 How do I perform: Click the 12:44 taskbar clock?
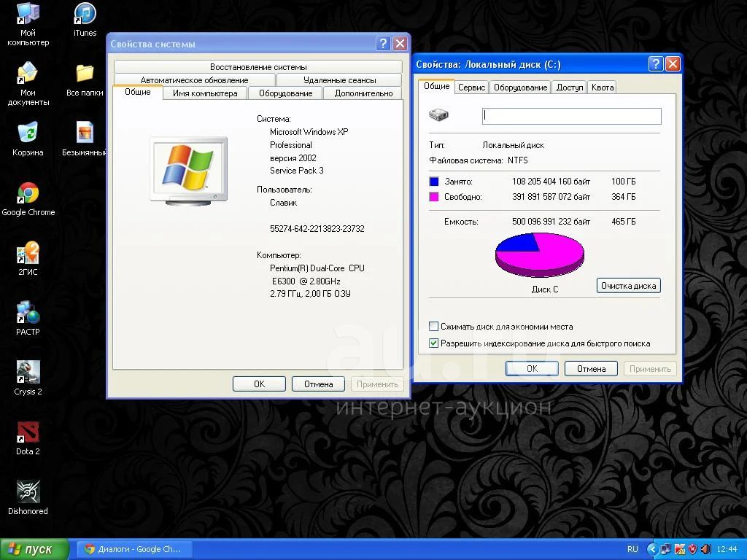(x=727, y=549)
